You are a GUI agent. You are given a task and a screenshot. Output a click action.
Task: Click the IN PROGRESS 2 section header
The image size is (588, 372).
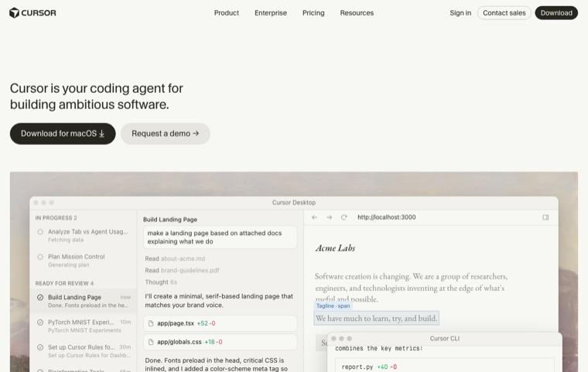pos(56,218)
